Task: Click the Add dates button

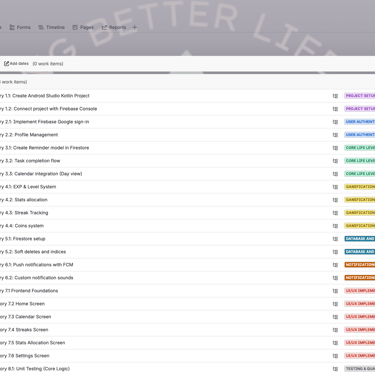Action: (x=16, y=63)
